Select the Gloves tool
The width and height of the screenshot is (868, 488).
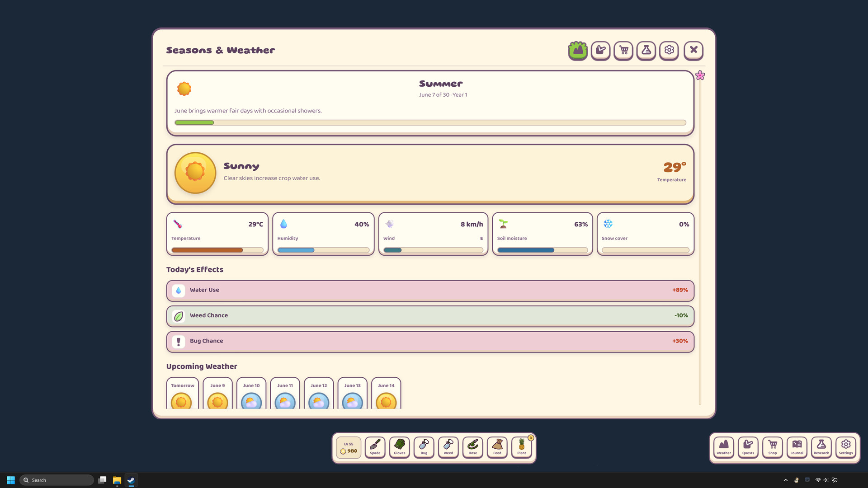(x=400, y=447)
